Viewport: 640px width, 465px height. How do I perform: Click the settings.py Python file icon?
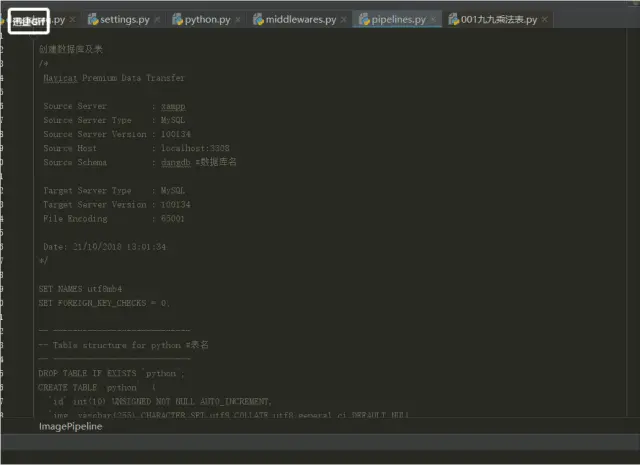click(x=93, y=19)
